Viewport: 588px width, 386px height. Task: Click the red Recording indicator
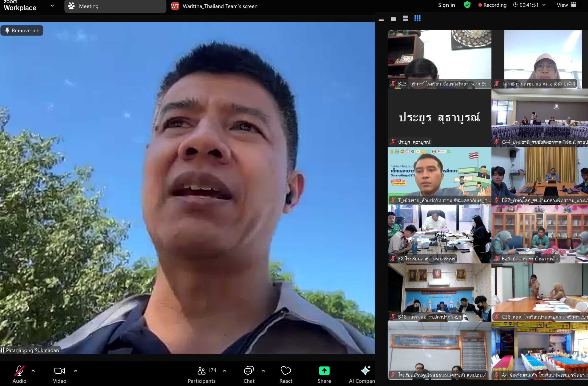point(492,5)
